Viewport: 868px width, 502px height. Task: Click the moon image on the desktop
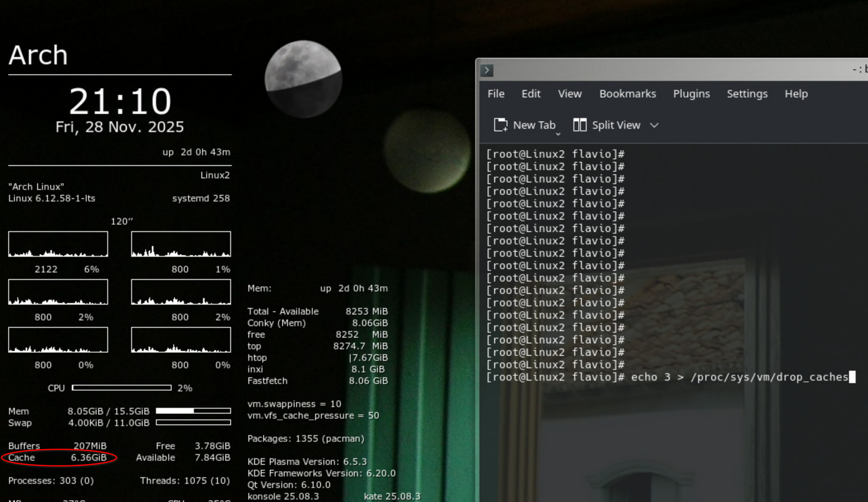(303, 79)
